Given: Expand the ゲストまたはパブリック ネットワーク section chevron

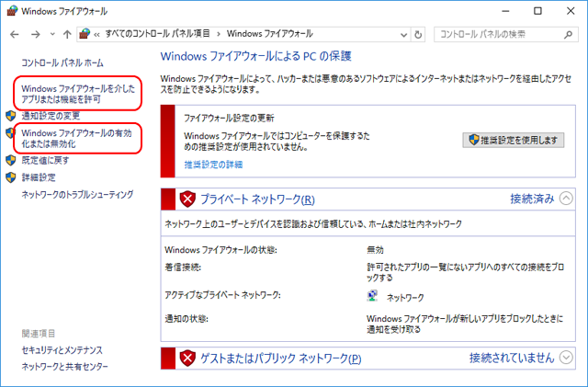Looking at the screenshot, I should tap(566, 358).
